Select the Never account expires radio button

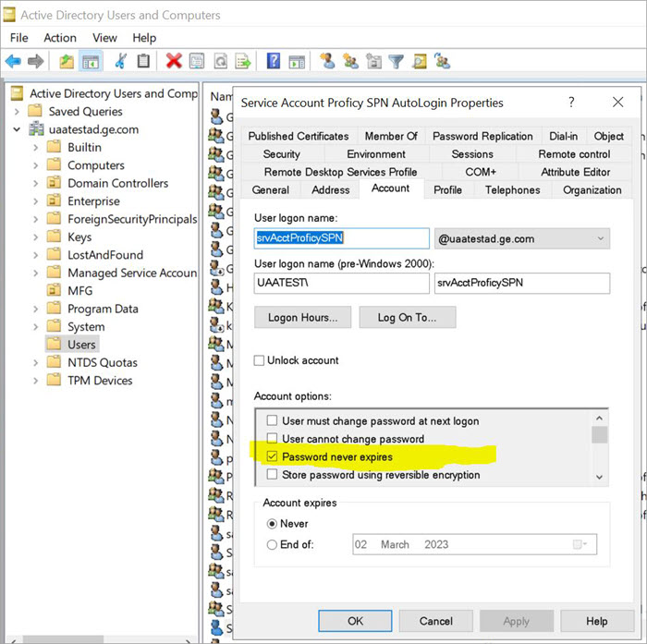272,524
